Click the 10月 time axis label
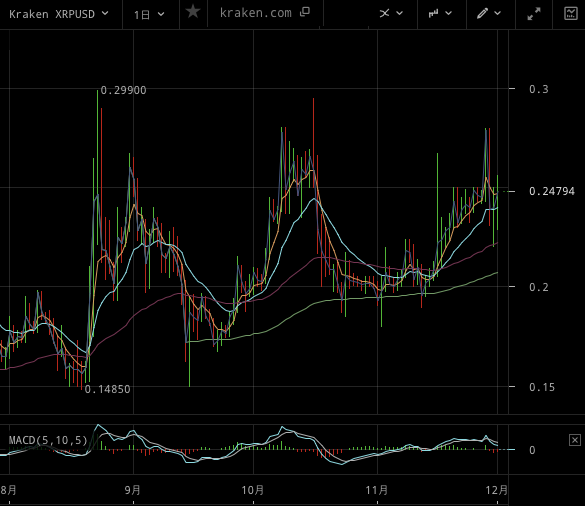The image size is (585, 506). [253, 490]
